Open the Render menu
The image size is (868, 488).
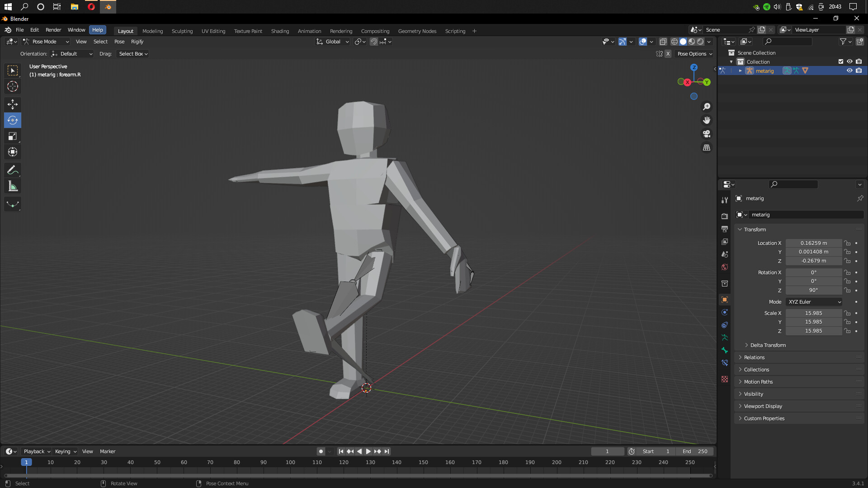(x=53, y=30)
